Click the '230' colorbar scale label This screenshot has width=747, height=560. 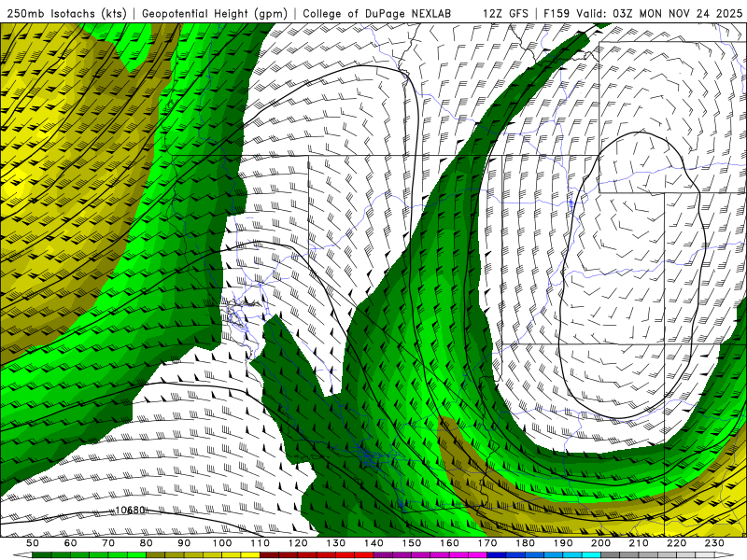714,543
